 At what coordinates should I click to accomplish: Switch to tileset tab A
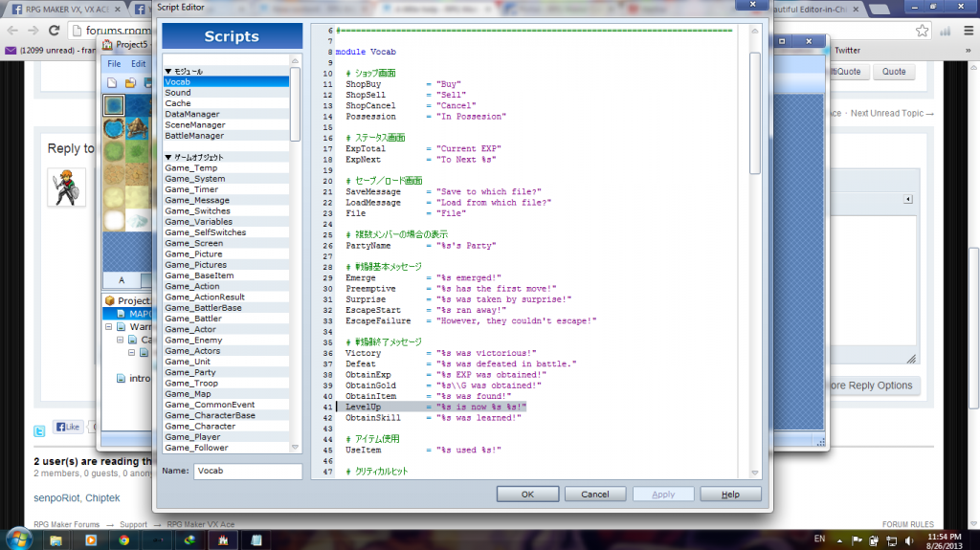tap(122, 280)
